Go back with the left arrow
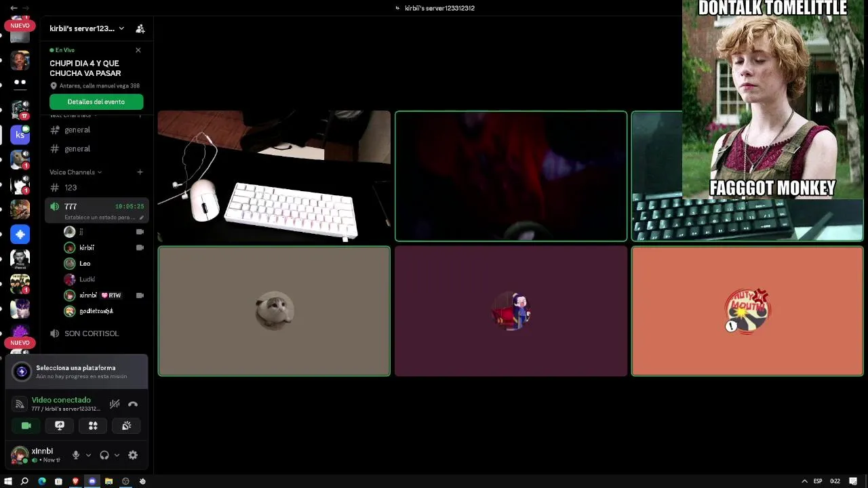This screenshot has width=868, height=488. click(x=14, y=8)
